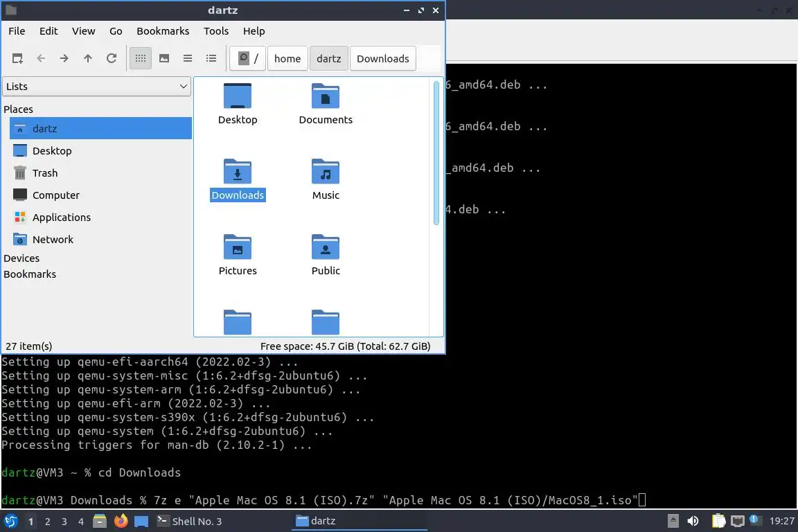This screenshot has width=798, height=532.
Task: Select the Downloads folder icon
Action: click(x=238, y=171)
